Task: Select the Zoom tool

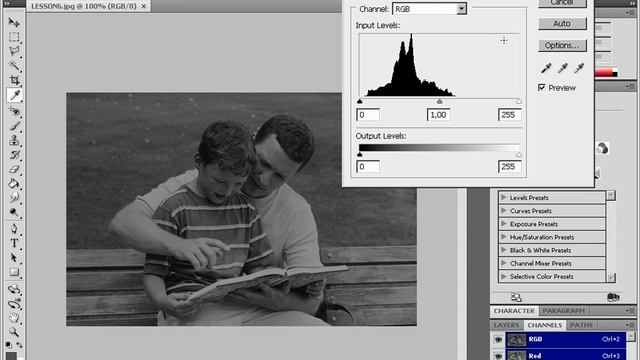Action: [x=14, y=332]
